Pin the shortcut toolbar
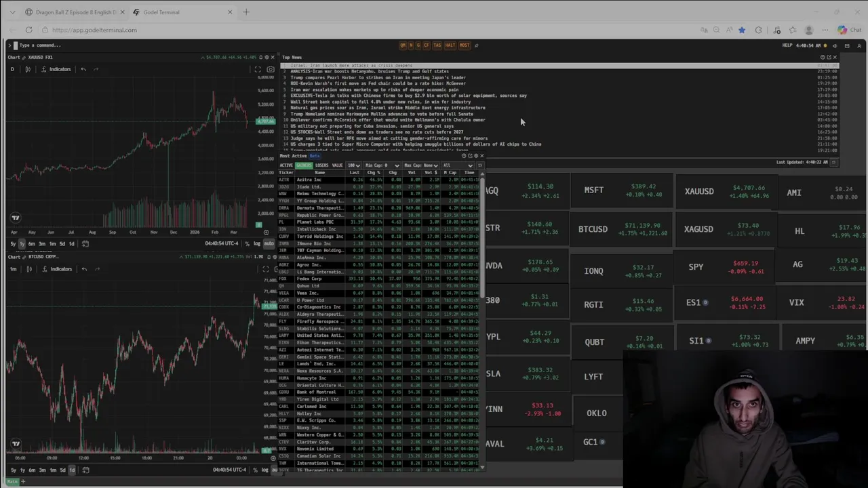 (476, 45)
